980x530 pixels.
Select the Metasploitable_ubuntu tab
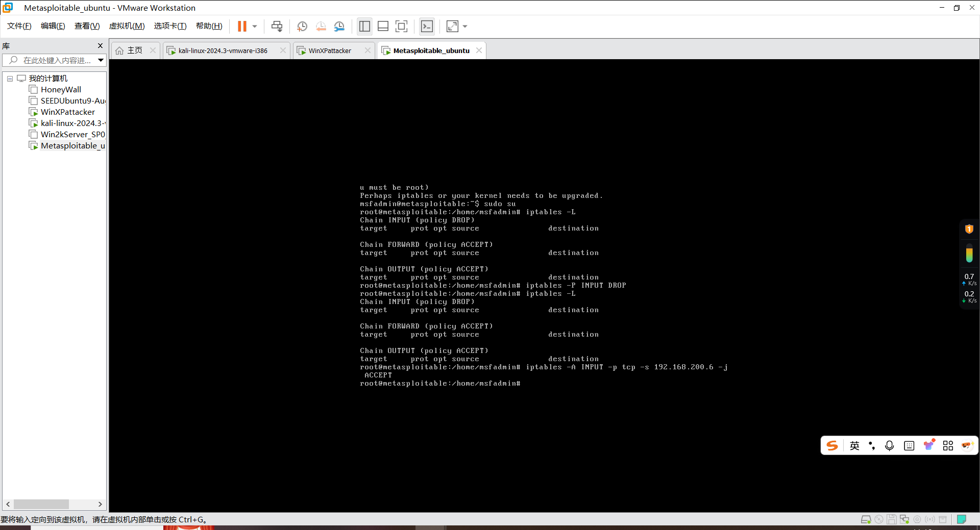(431, 51)
